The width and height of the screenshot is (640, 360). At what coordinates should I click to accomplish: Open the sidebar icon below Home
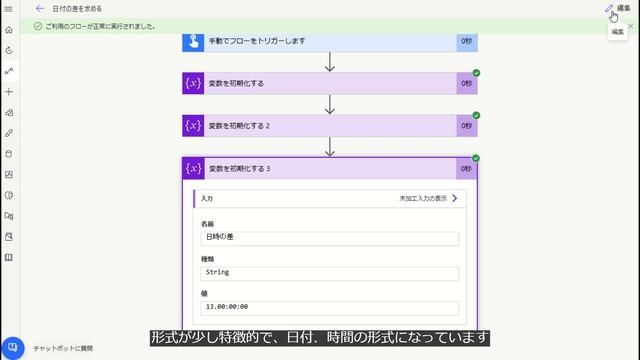click(x=9, y=51)
